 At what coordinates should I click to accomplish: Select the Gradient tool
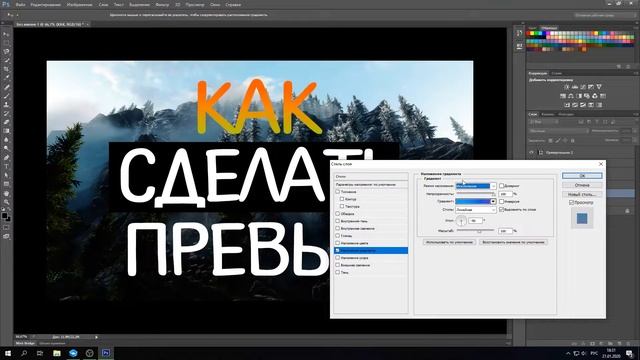coord(6,131)
